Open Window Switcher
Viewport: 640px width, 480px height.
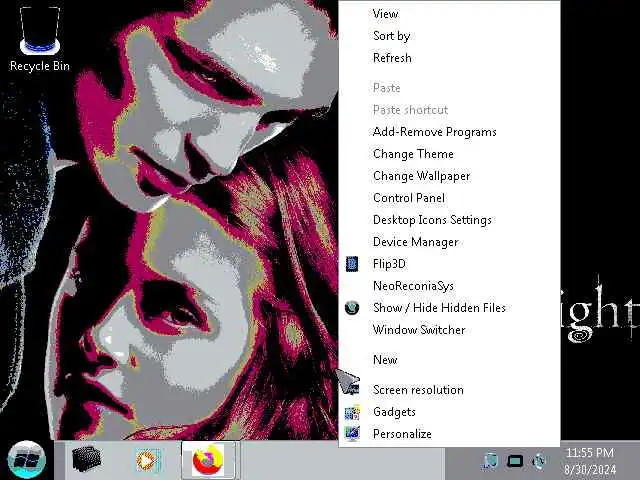[449, 330]
